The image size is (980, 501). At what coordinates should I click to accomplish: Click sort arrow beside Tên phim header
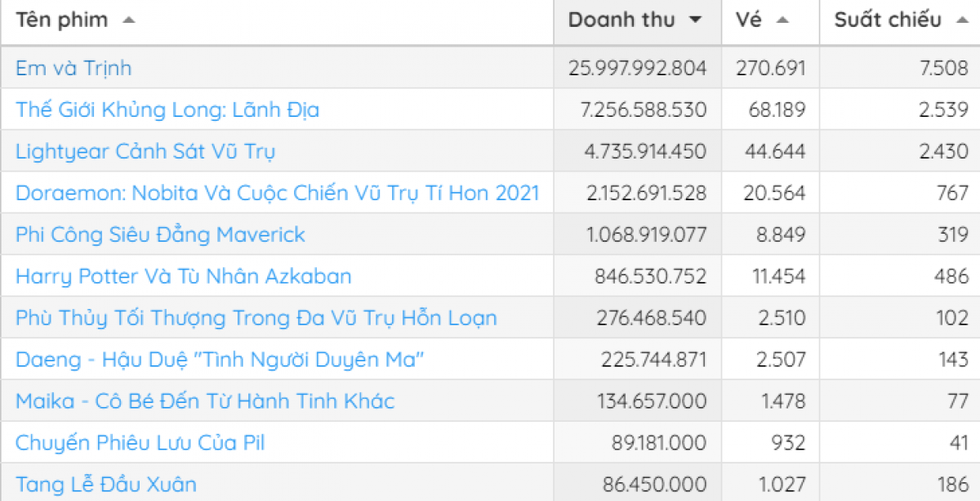click(128, 20)
